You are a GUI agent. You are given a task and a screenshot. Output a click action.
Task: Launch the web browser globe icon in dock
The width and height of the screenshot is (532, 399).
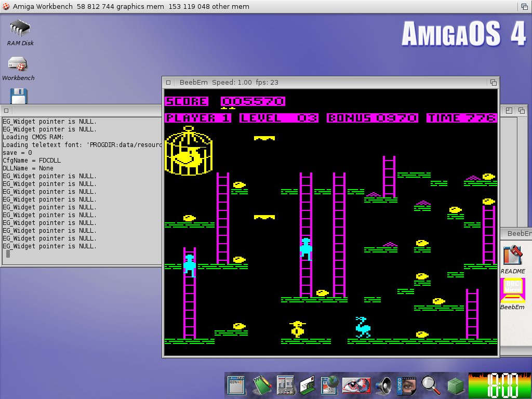[329, 385]
